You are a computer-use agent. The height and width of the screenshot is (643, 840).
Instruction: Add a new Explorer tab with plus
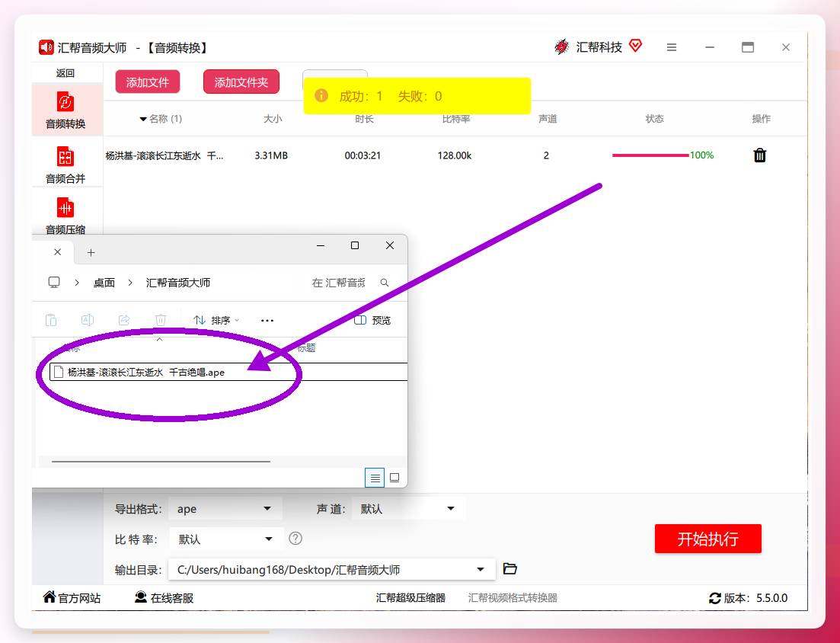click(x=91, y=252)
